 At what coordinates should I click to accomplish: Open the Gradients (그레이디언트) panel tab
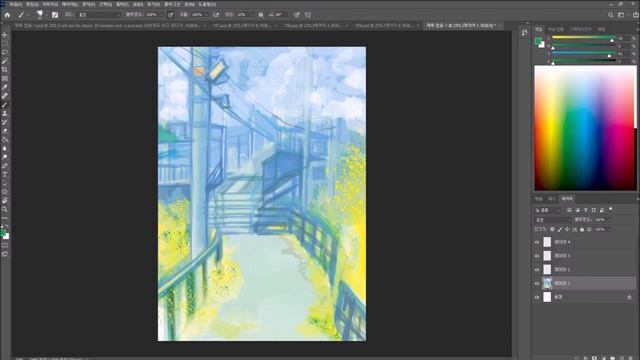(x=580, y=29)
